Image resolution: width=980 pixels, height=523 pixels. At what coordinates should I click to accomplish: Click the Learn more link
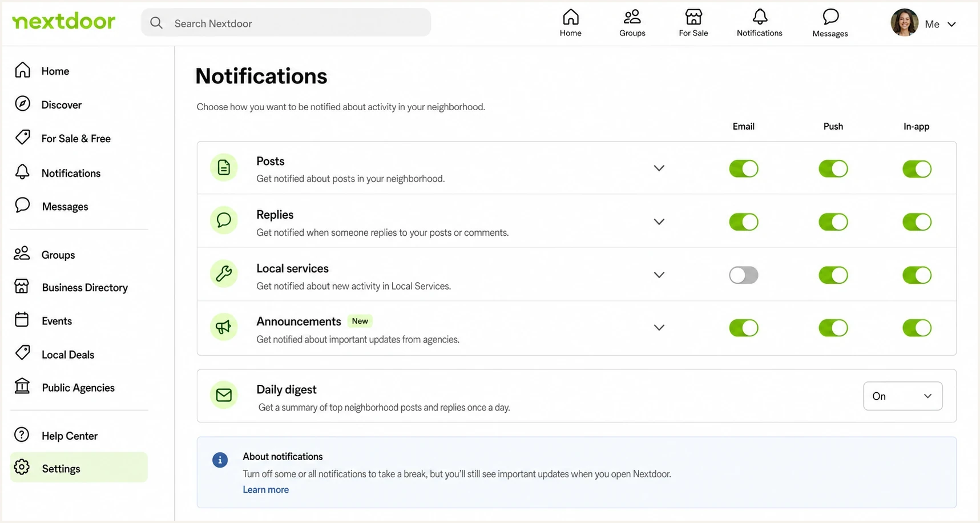coord(266,489)
